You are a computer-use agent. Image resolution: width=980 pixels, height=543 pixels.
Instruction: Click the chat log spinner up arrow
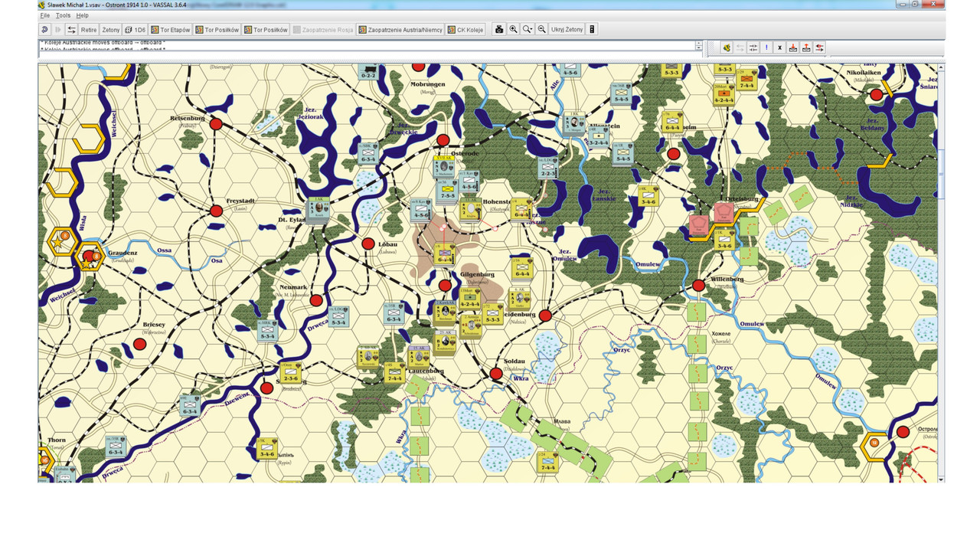[x=698, y=44]
